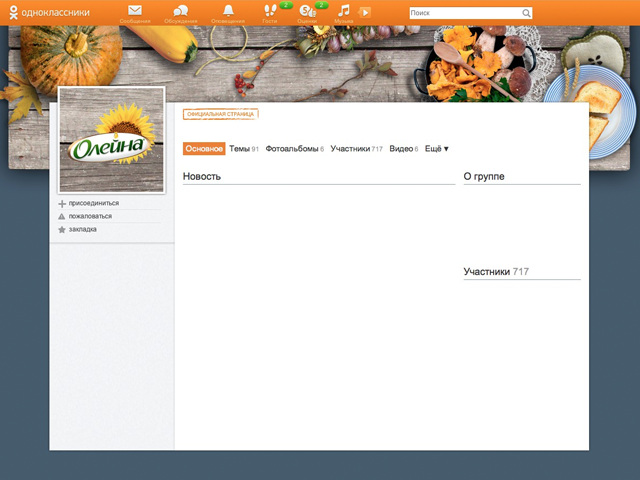Click the plus icon next to присоединиться
640x480 pixels.
[62, 203]
